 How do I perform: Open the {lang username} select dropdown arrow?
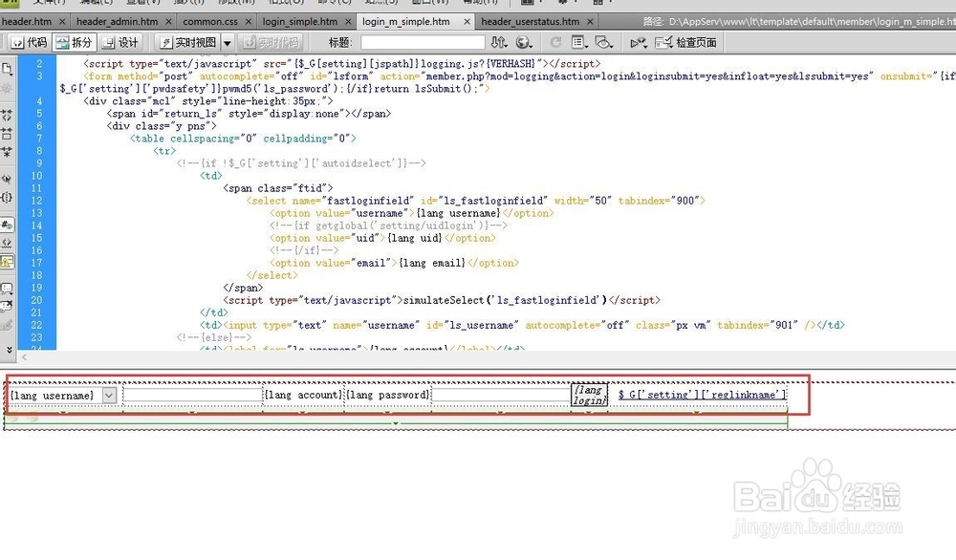(109, 396)
